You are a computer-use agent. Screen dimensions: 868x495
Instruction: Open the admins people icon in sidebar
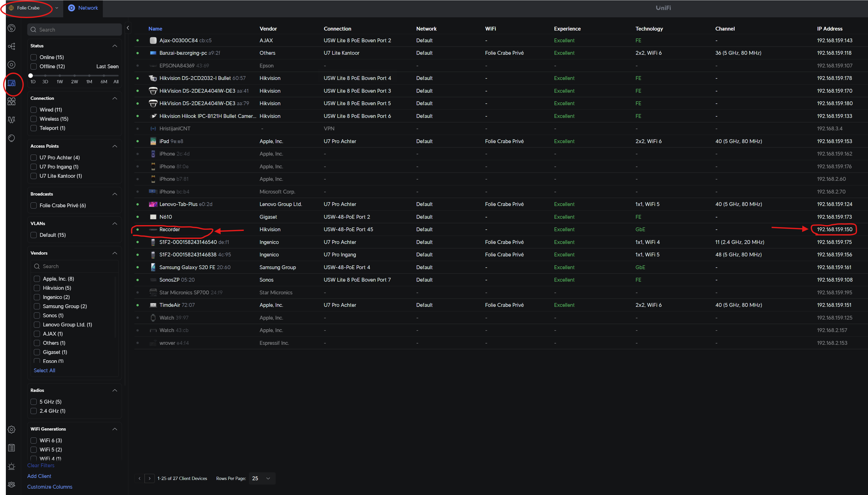tap(11, 485)
